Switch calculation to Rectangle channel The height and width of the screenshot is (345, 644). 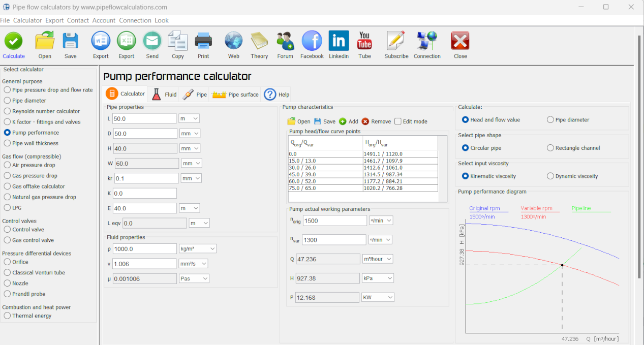550,147
